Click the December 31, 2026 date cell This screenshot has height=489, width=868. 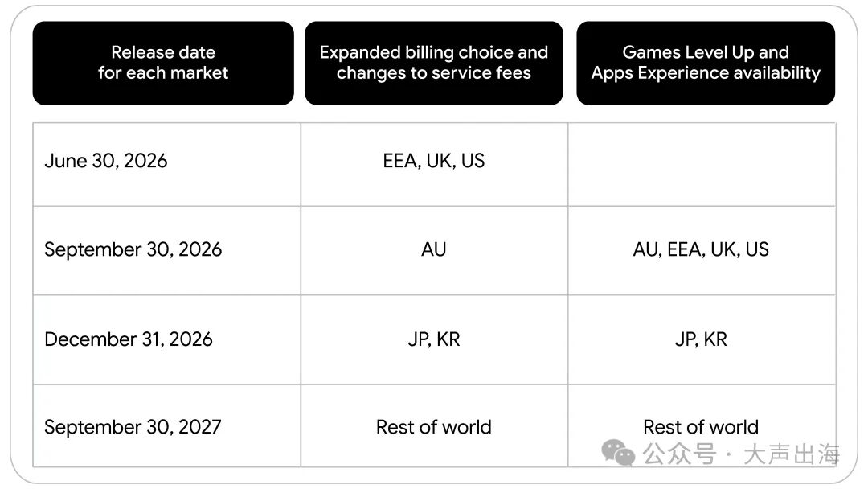(x=166, y=339)
